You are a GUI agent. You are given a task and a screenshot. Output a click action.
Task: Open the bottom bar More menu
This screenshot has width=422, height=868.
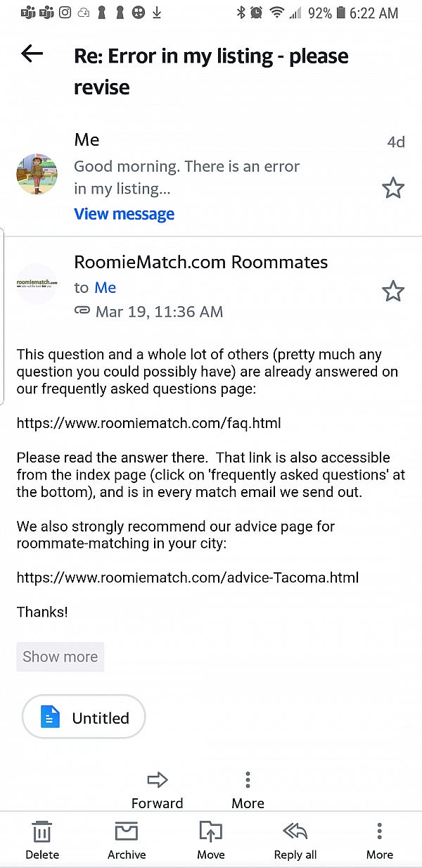(x=379, y=832)
